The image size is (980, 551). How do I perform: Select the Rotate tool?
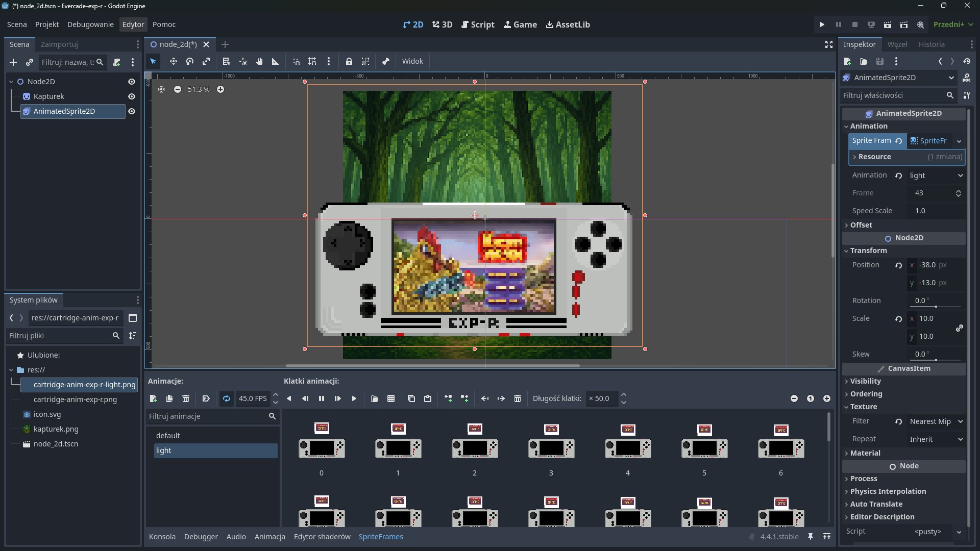tap(190, 61)
